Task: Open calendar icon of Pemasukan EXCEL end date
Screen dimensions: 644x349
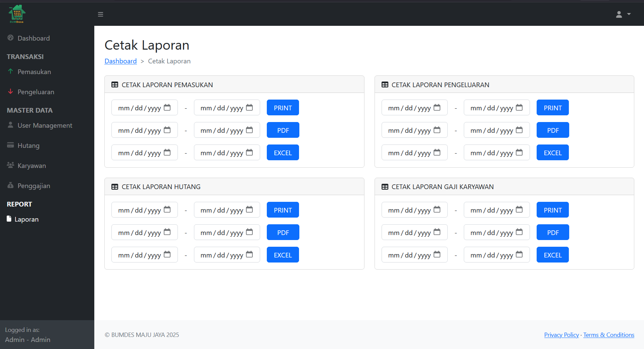Action: [249, 152]
